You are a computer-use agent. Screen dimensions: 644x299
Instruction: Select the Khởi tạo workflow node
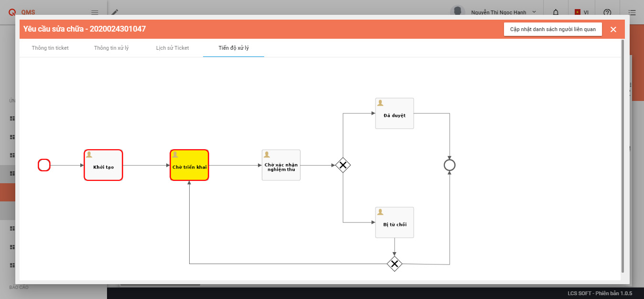click(103, 165)
